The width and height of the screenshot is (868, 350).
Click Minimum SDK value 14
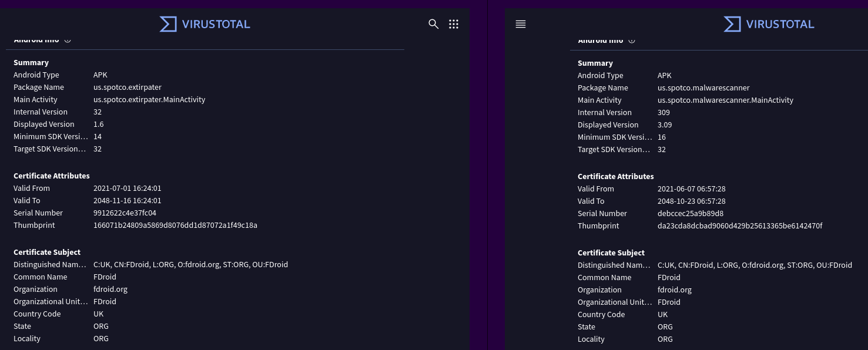coord(98,137)
